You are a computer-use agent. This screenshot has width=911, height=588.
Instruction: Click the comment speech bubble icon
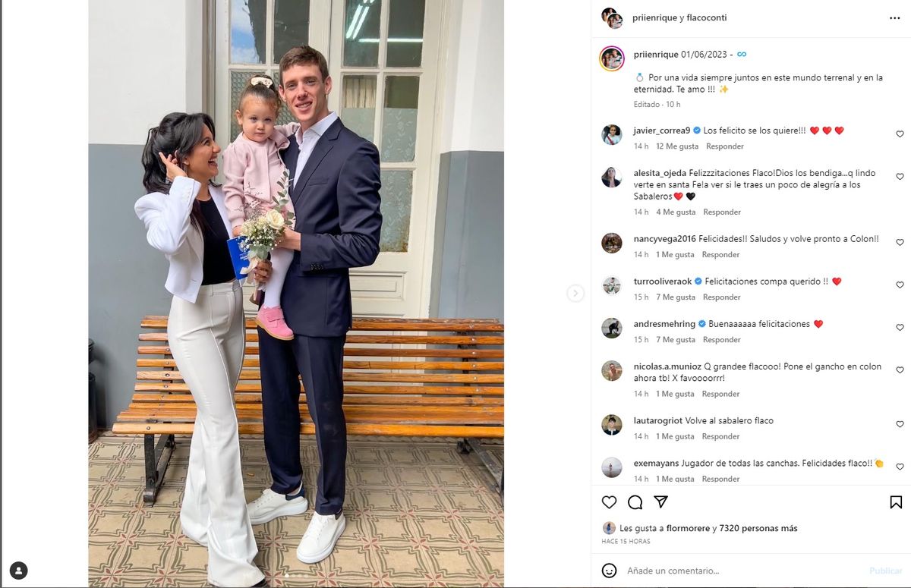click(635, 502)
